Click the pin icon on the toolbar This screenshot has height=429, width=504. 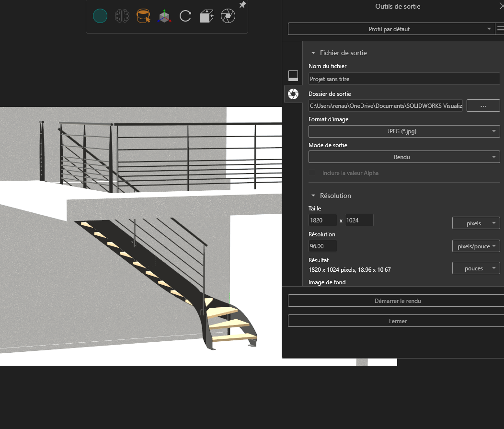(242, 5)
